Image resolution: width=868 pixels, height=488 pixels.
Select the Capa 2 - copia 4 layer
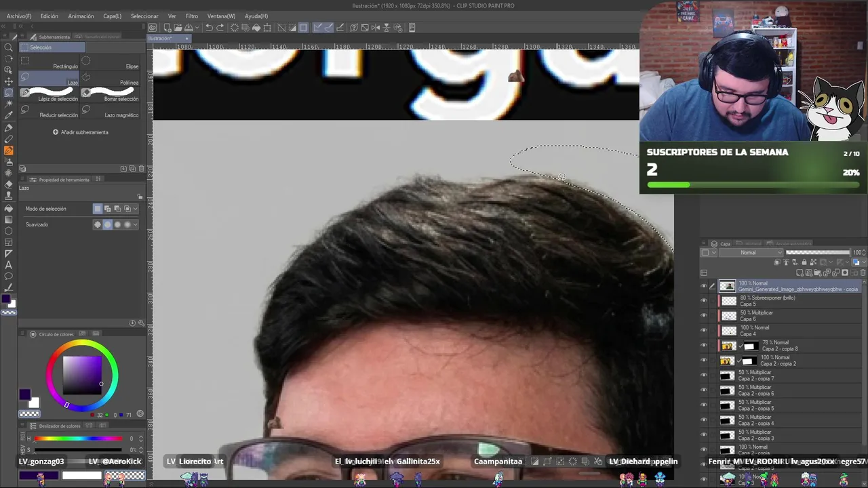click(780, 420)
